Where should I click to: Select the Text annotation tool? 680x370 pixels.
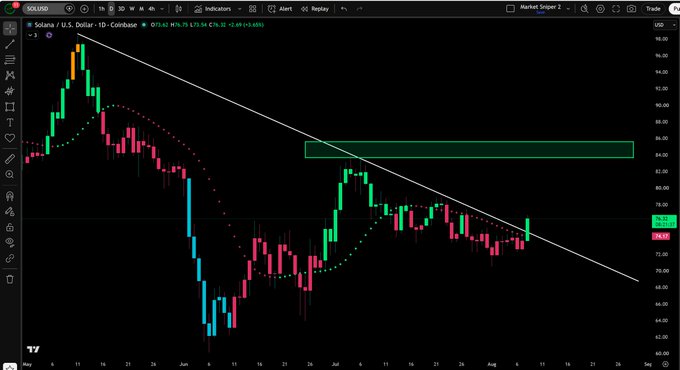point(10,122)
